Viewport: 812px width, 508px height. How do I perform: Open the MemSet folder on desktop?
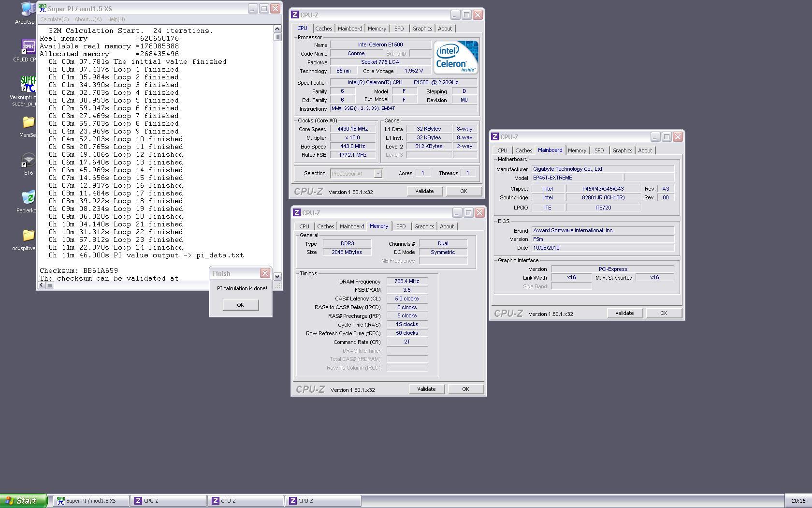click(x=28, y=127)
